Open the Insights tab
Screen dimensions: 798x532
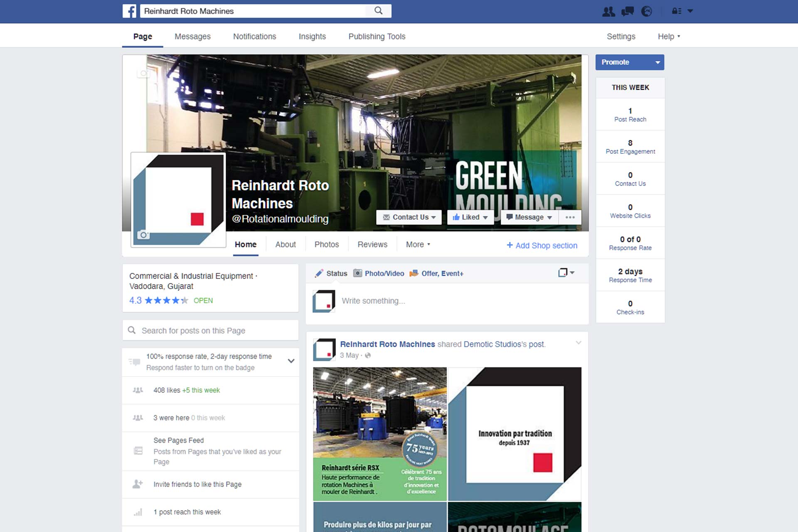(x=312, y=37)
